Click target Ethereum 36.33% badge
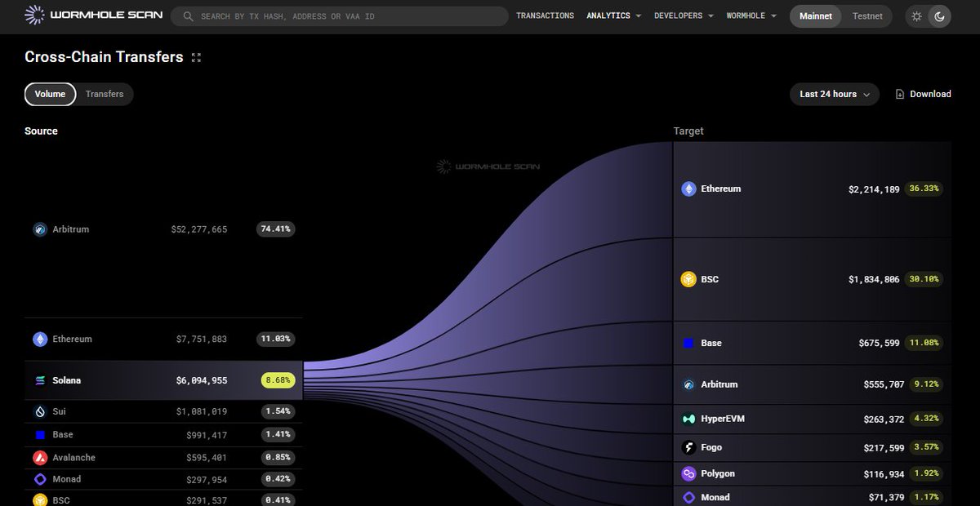980x506 pixels. click(924, 189)
